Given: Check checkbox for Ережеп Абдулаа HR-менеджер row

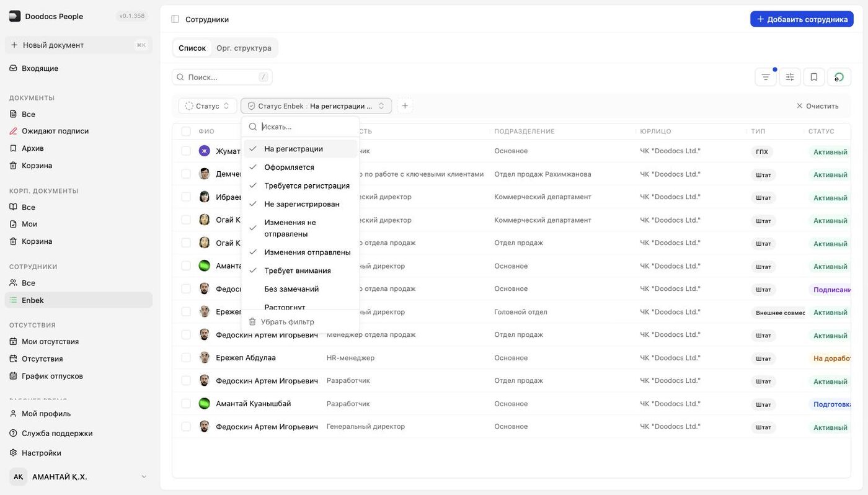Looking at the screenshot, I should (186, 357).
